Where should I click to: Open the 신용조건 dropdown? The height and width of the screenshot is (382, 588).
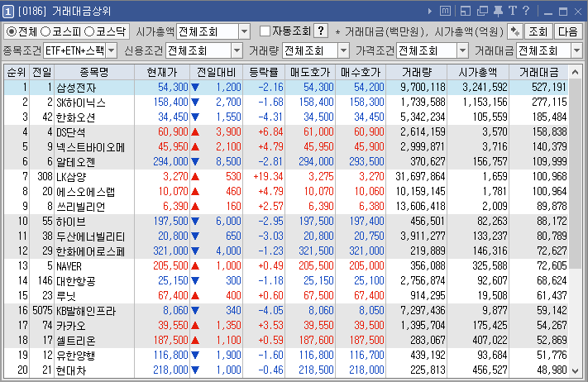point(237,50)
